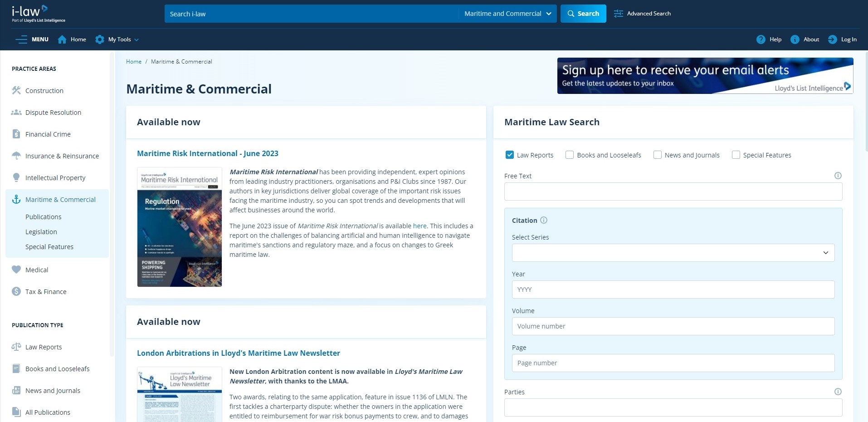Open Law Reports publication type
Screen dimensions: 868x422
(44, 347)
